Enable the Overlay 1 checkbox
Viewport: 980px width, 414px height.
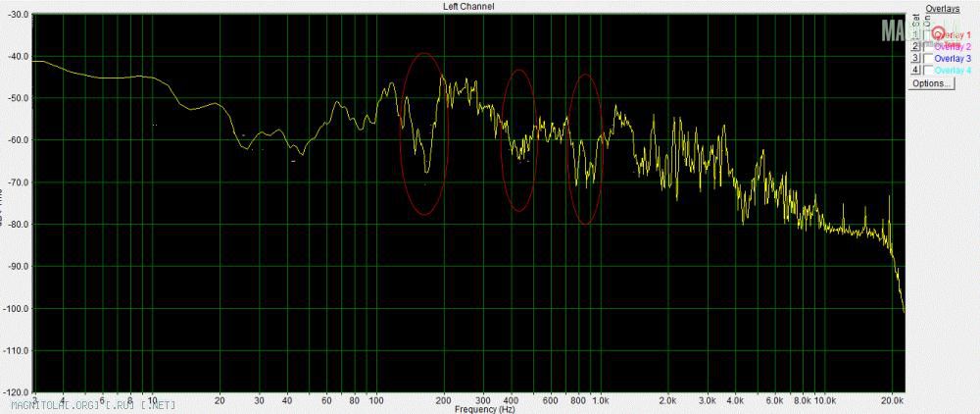pos(928,35)
